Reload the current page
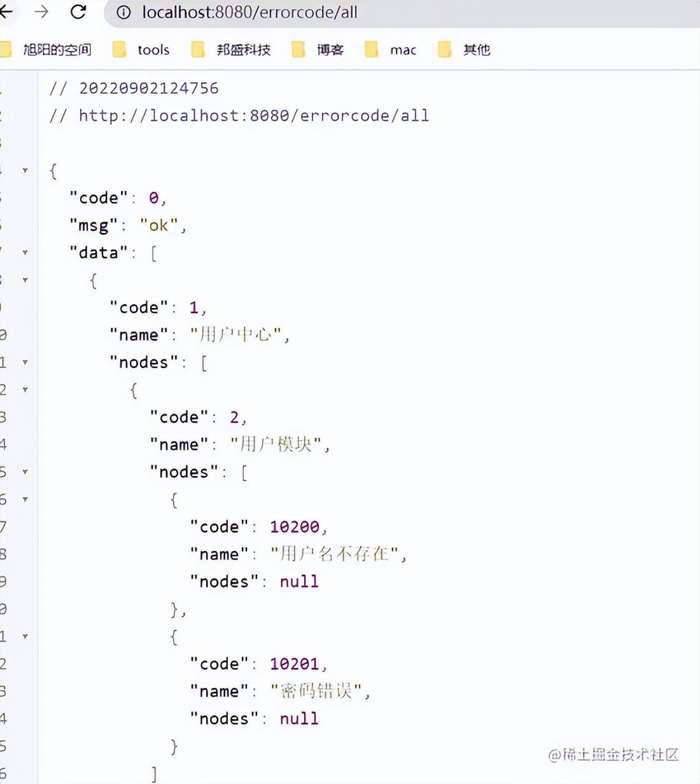The image size is (700, 784). click(78, 11)
